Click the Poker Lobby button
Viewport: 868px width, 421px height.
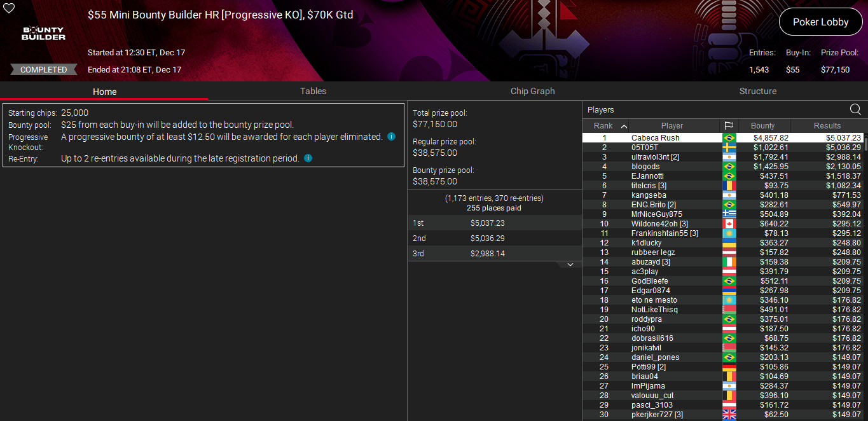(820, 21)
